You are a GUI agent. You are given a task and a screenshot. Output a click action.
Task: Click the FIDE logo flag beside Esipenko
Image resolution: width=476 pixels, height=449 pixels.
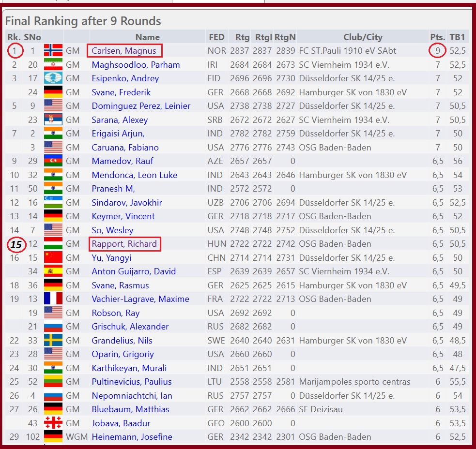(x=53, y=78)
